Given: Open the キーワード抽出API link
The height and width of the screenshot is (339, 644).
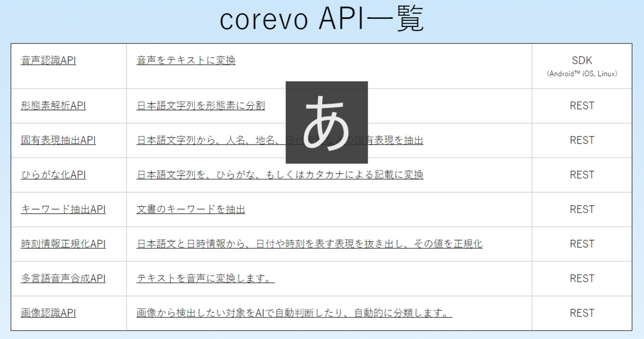Looking at the screenshot, I should point(63,210).
